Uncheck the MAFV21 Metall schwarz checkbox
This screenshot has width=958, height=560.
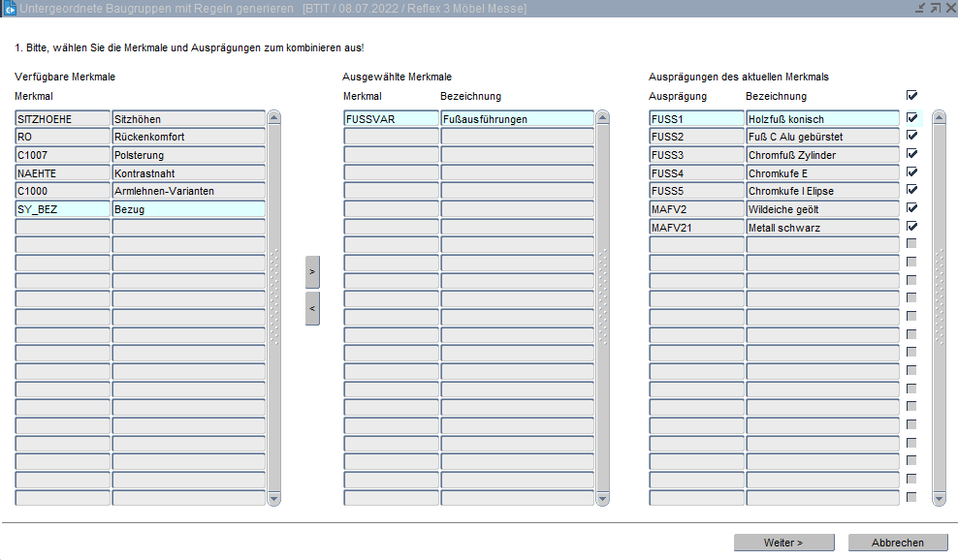pos(911,227)
